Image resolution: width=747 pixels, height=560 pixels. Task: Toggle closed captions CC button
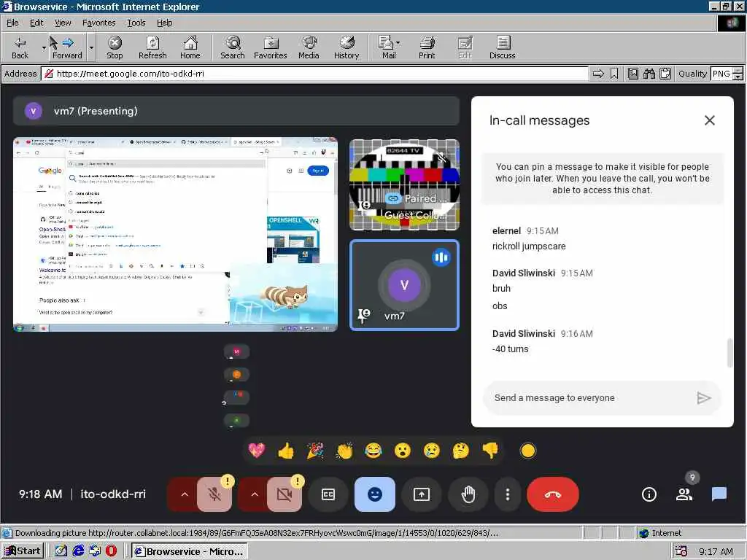328,494
